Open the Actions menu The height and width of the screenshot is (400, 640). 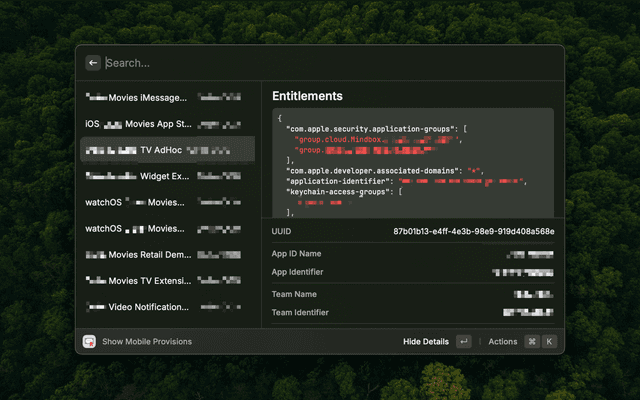coord(503,341)
